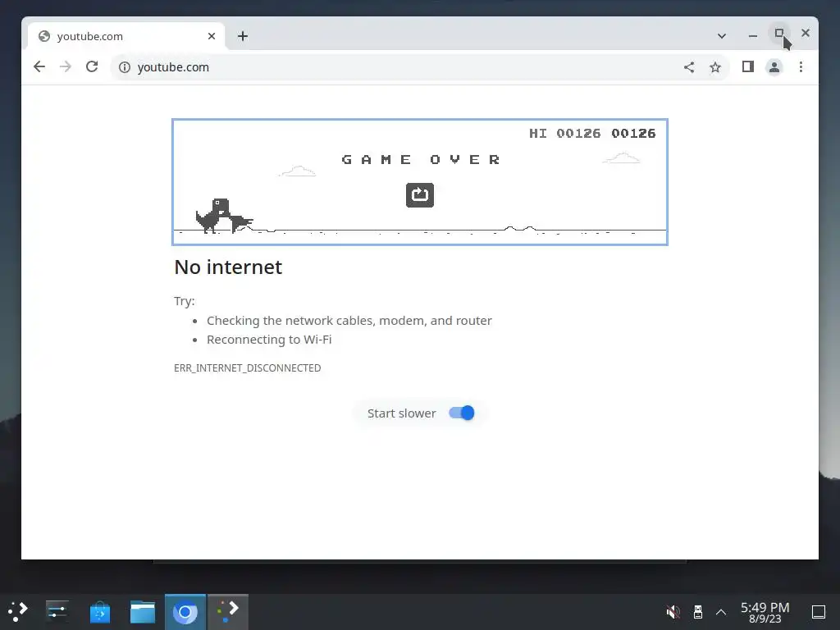840x630 pixels.
Task: Maximize the browser window
Action: [x=779, y=33]
